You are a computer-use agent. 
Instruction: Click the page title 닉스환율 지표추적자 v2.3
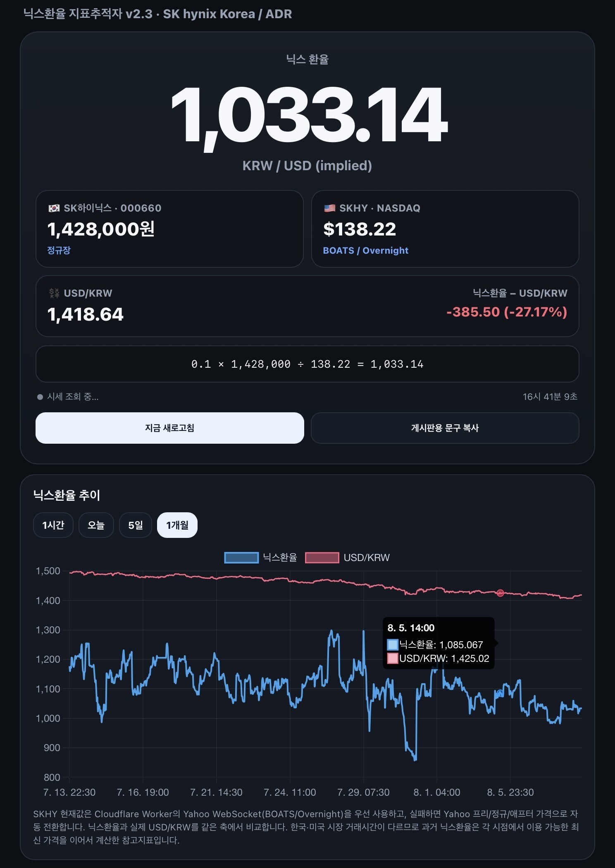[88, 14]
